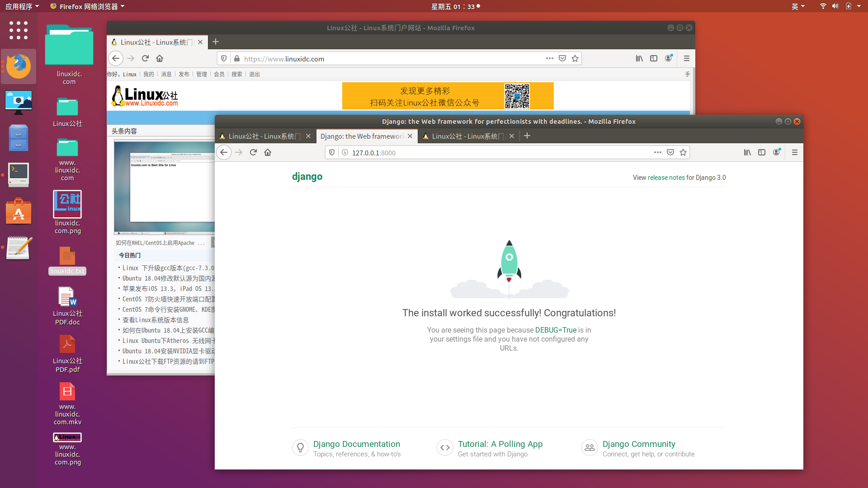Screen dimensions: 868x488
Task: Click the headline article thumbnail on linuxidc.com
Action: (165, 187)
